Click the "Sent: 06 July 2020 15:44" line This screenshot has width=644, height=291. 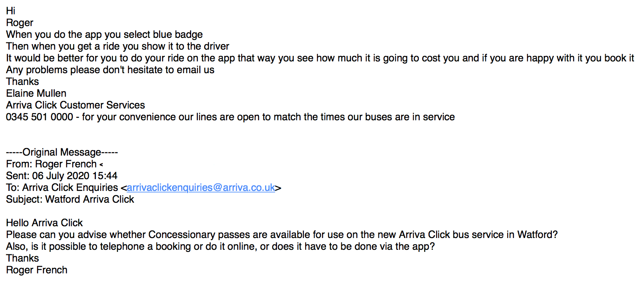61,176
